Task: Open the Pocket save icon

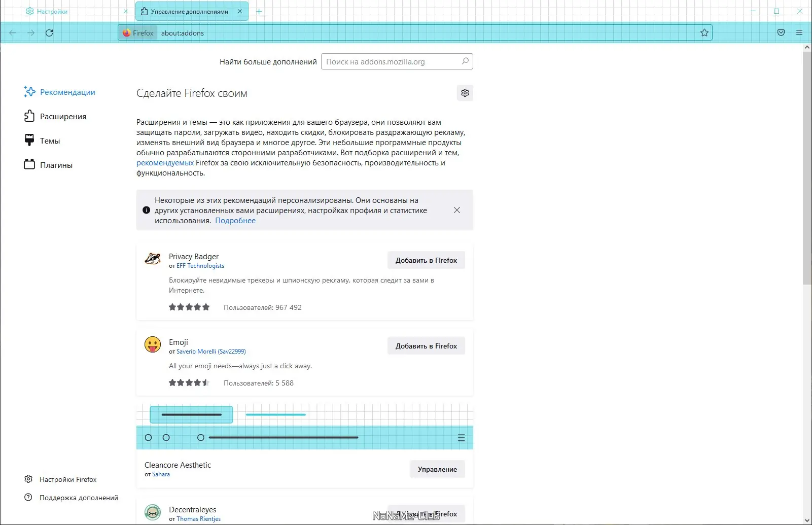Action: click(x=781, y=33)
